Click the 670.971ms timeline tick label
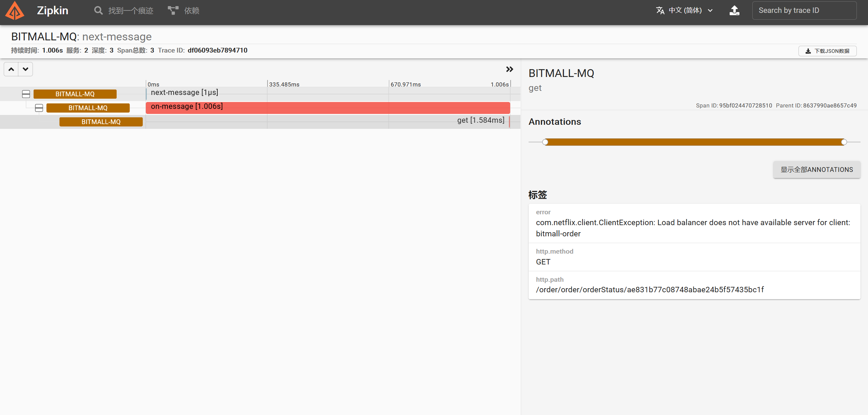868x415 pixels. (x=406, y=84)
